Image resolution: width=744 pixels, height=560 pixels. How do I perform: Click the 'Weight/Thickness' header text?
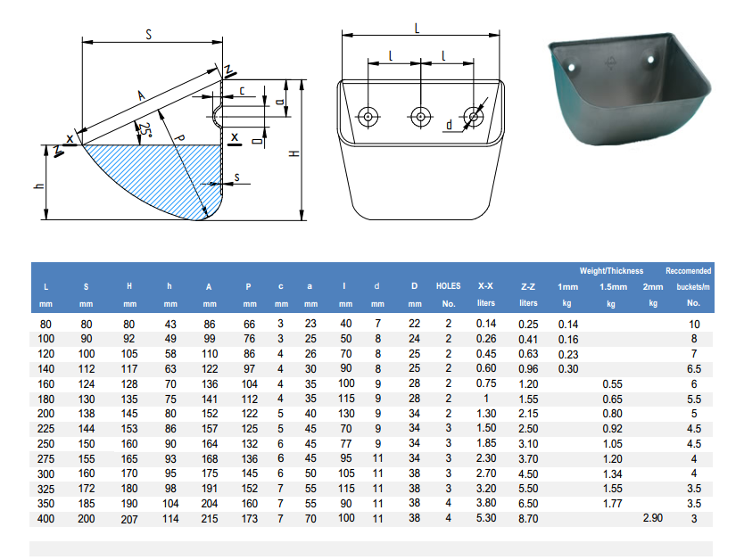point(611,271)
